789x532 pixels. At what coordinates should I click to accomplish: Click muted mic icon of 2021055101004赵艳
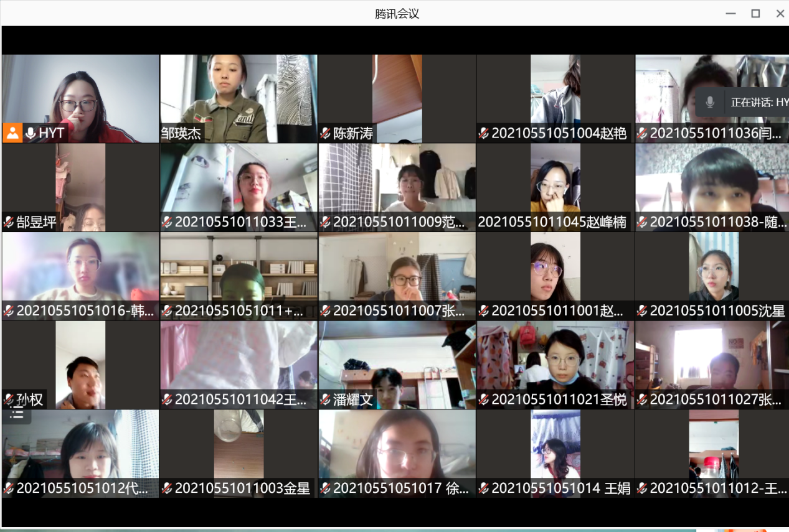pos(484,133)
